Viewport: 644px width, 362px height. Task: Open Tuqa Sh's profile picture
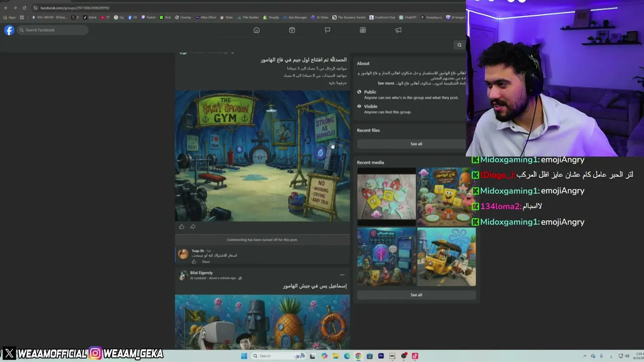(183, 254)
